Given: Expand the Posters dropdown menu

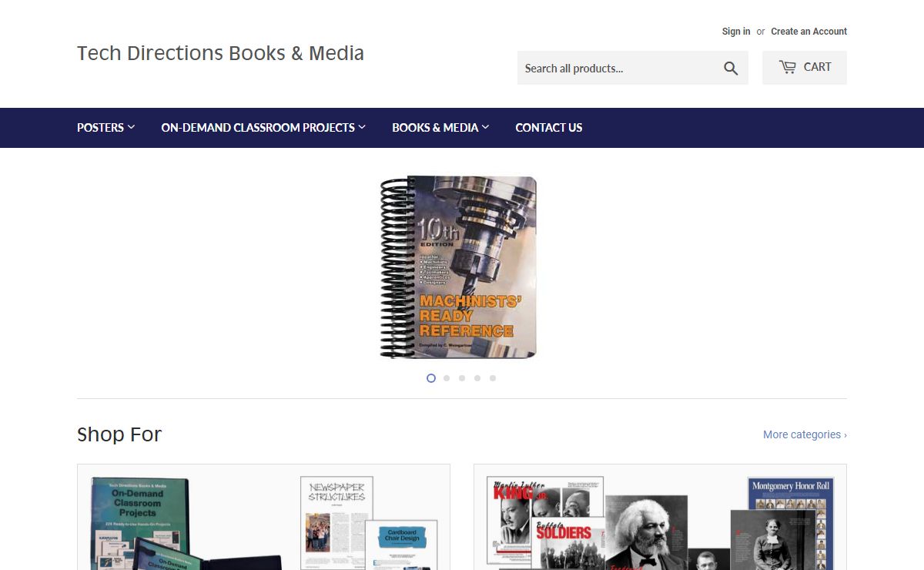Looking at the screenshot, I should [105, 128].
